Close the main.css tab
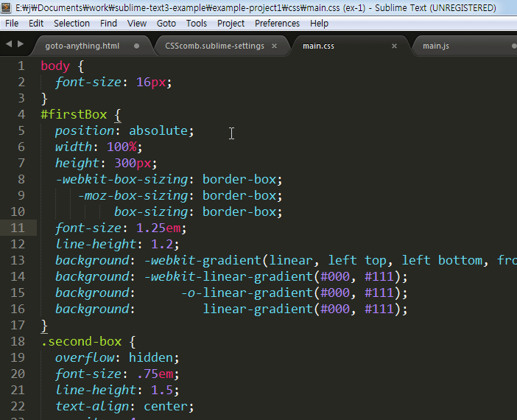The height and width of the screenshot is (420, 517). (394, 46)
